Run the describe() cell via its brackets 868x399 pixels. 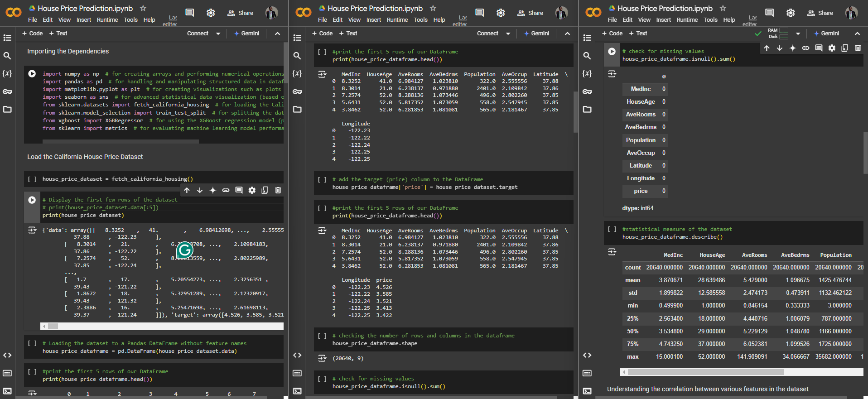pos(612,229)
